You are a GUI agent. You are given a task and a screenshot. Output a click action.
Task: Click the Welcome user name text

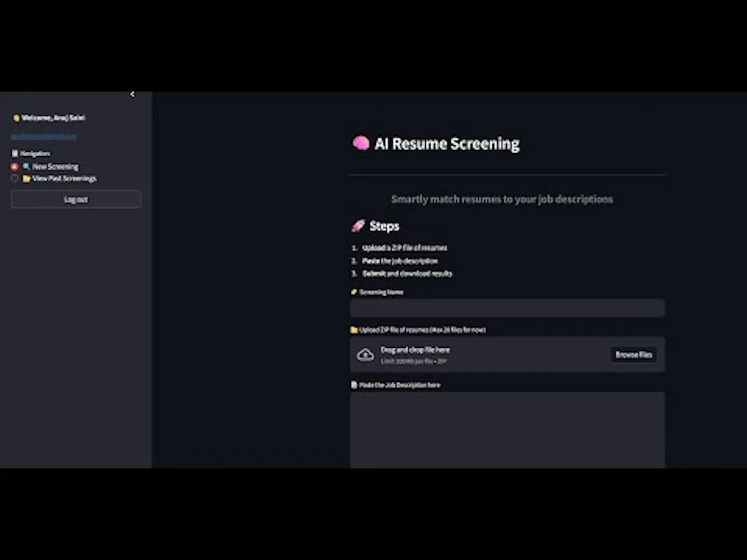click(x=54, y=118)
